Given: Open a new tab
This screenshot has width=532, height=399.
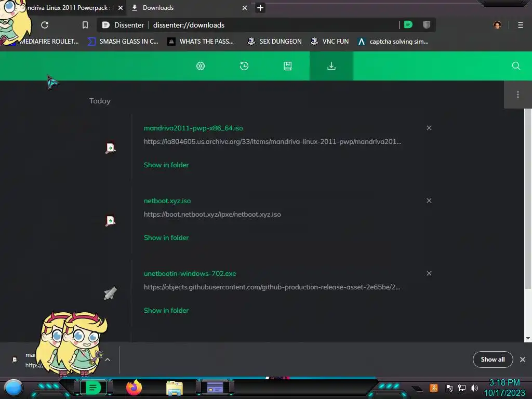Looking at the screenshot, I should pyautogui.click(x=260, y=8).
